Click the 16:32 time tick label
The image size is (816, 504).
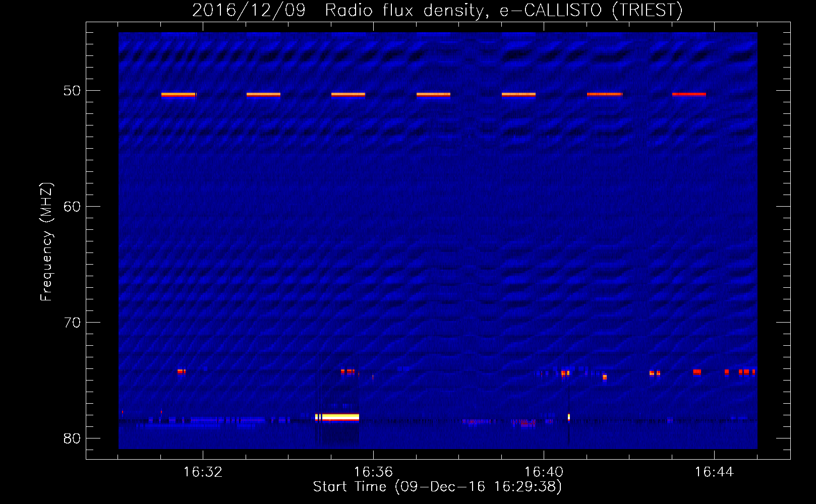click(203, 472)
